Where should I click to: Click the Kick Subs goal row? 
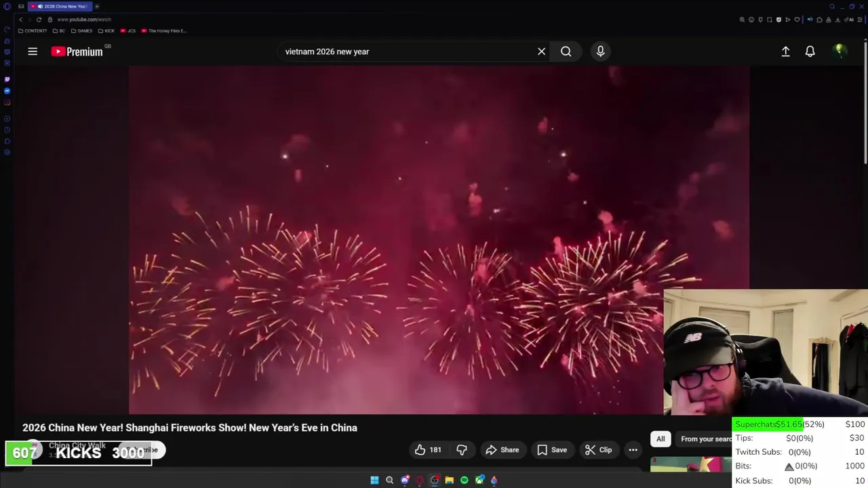800,481
